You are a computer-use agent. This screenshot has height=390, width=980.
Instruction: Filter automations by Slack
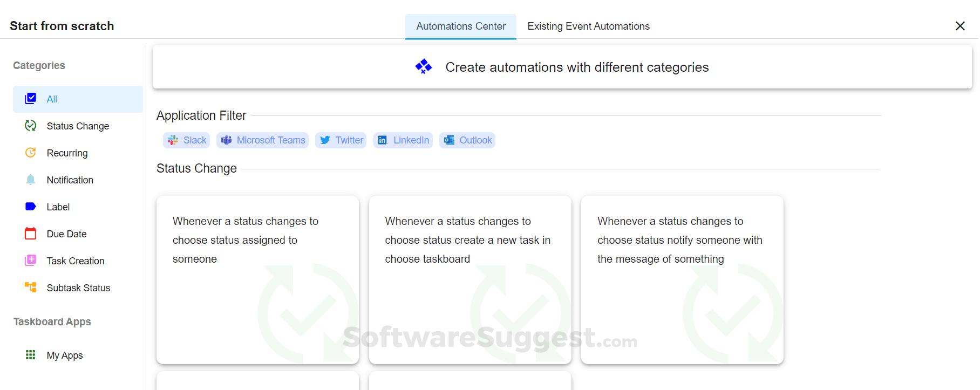187,140
